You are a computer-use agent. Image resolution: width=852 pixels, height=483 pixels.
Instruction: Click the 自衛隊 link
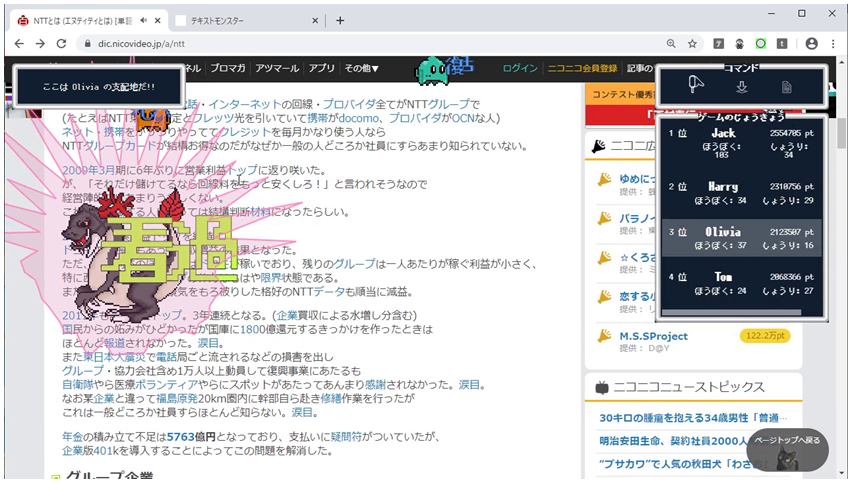click(x=78, y=385)
